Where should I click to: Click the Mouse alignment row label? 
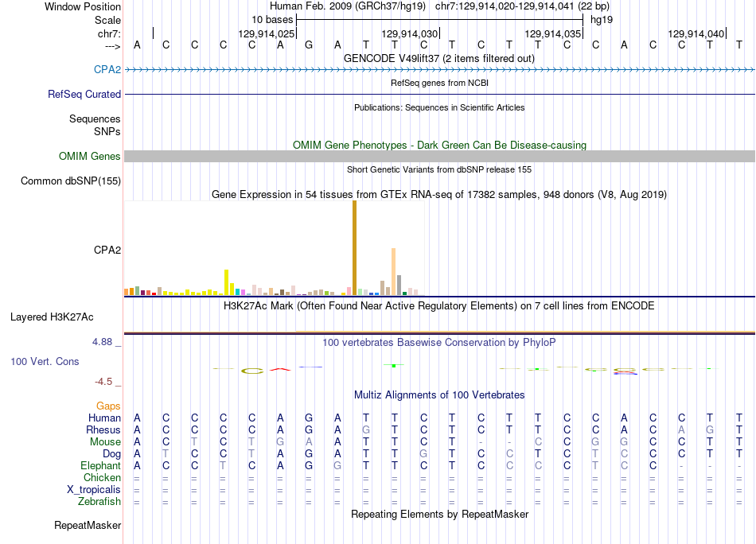[x=106, y=442]
